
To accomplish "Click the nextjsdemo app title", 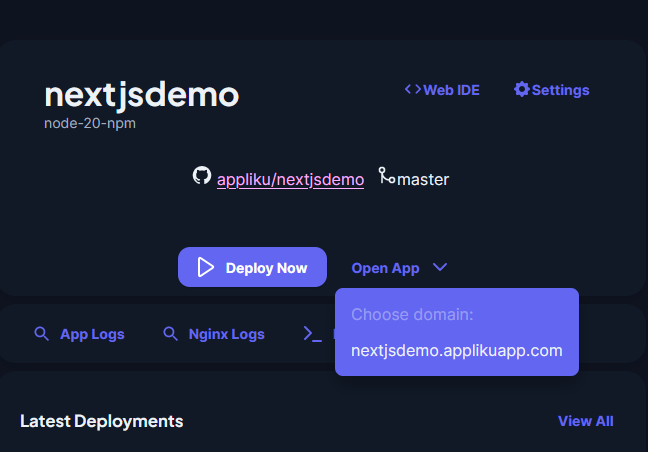I will (x=142, y=95).
